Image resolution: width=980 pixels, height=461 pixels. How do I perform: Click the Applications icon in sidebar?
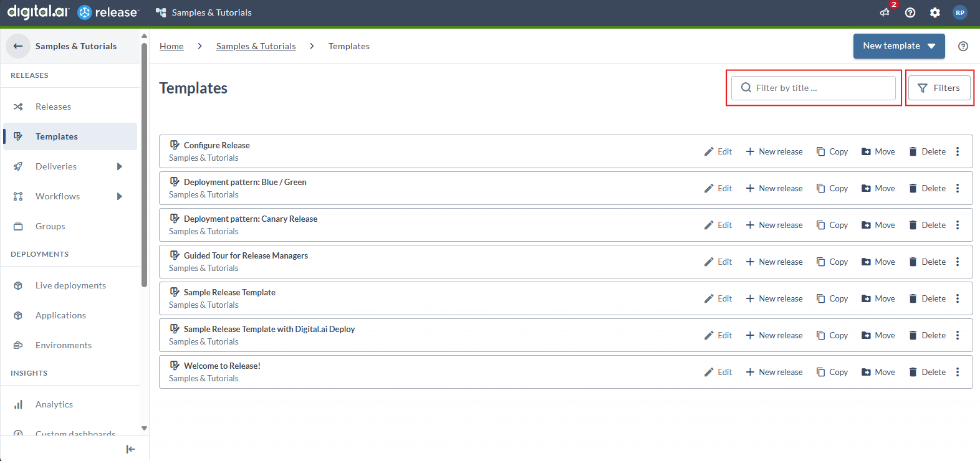(x=18, y=315)
